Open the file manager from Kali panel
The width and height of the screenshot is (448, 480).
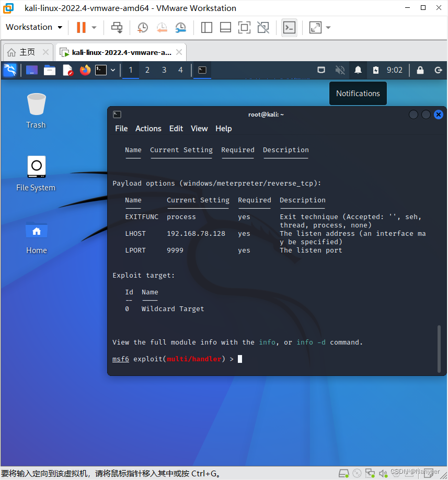tap(50, 70)
